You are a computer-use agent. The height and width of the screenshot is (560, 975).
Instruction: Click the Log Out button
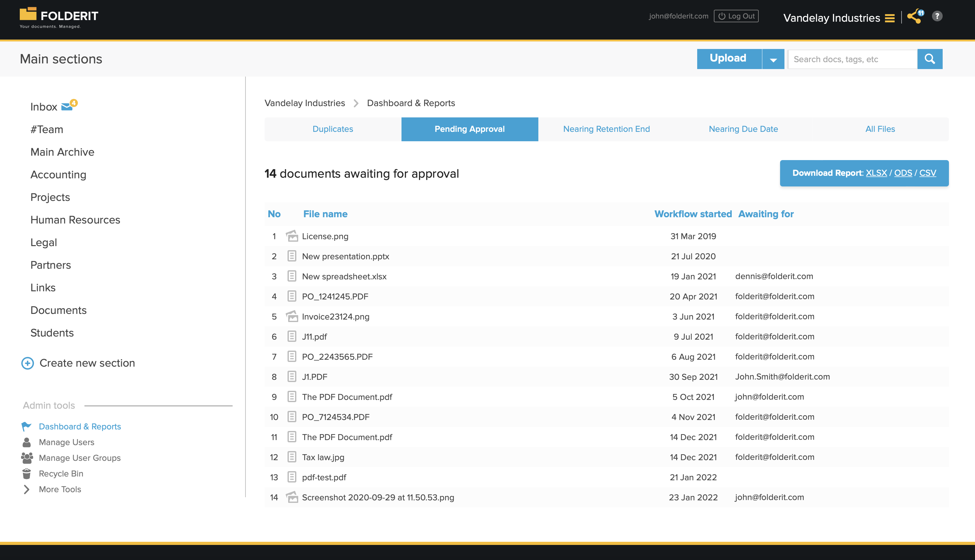(736, 16)
